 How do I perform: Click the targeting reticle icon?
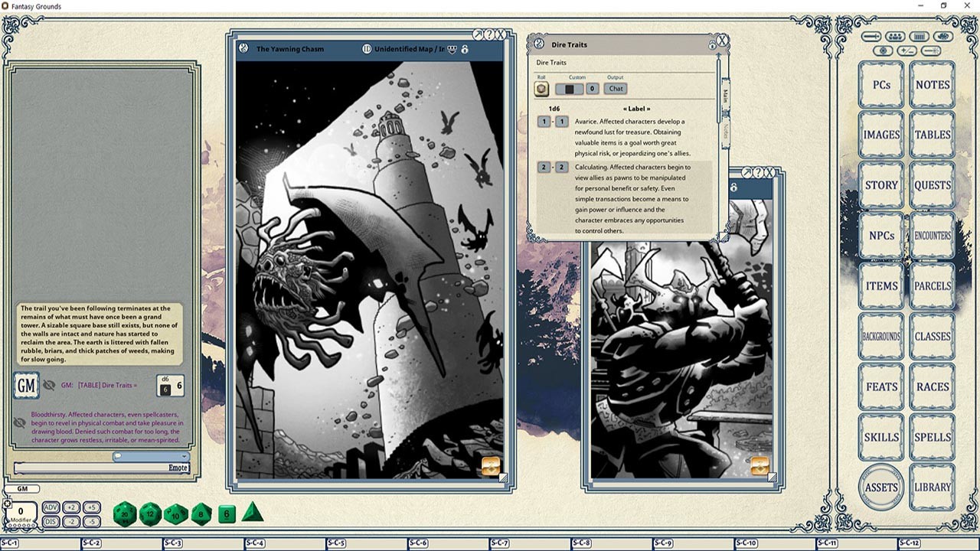pos(884,50)
